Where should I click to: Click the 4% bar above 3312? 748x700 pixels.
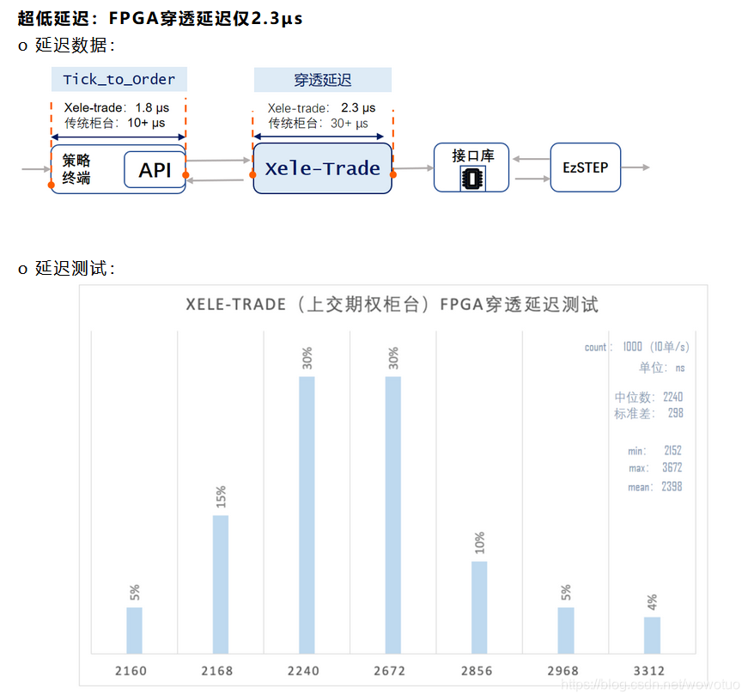pos(652,635)
